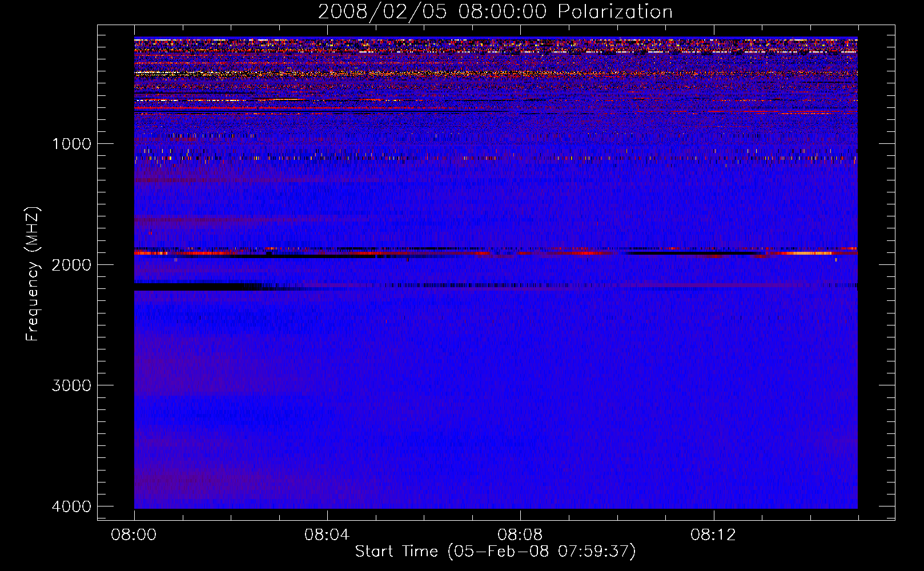Image resolution: width=924 pixels, height=571 pixels.
Task: Click the 08:00 time tick label
Action: coord(134,535)
